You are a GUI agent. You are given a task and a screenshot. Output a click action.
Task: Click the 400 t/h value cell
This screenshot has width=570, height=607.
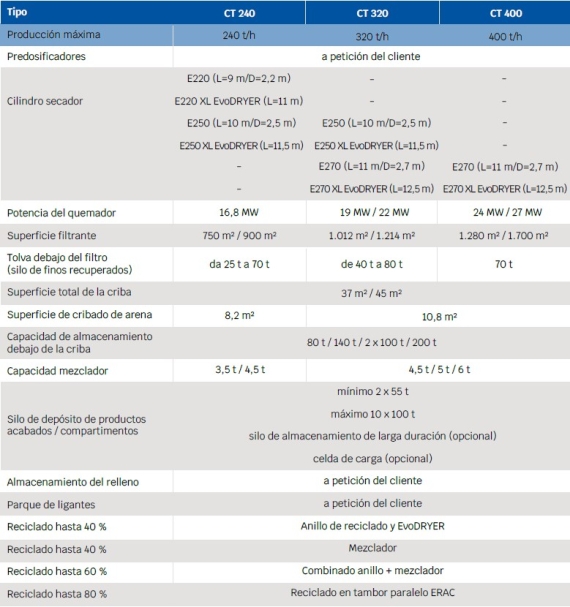click(505, 36)
